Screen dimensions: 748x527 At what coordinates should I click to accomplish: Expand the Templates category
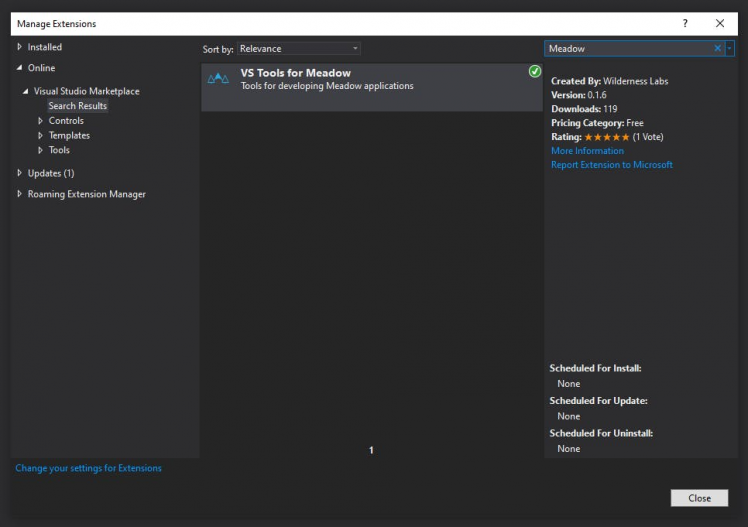tap(40, 136)
